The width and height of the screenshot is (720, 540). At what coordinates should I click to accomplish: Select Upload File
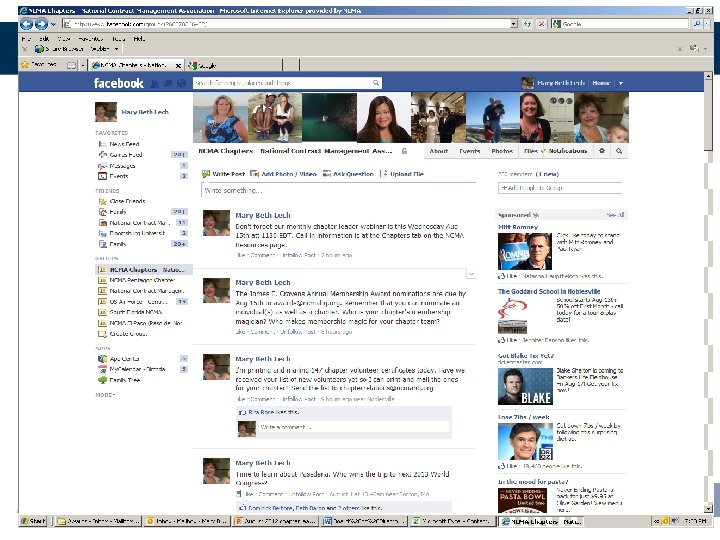tap(403, 174)
